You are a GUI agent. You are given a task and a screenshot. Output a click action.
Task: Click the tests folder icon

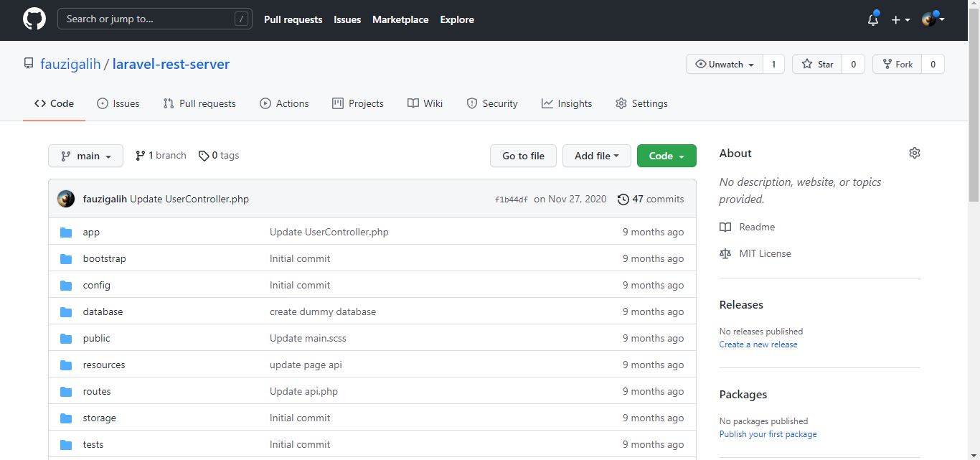point(66,444)
